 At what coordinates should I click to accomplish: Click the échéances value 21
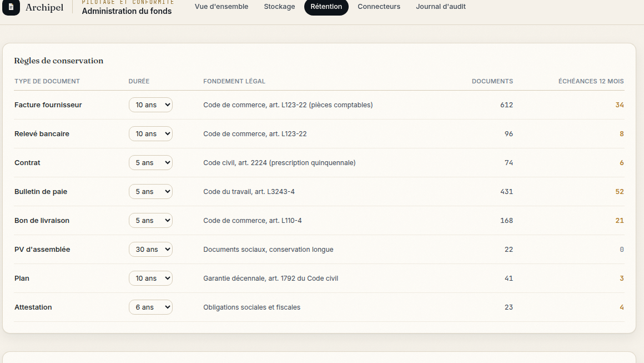pyautogui.click(x=620, y=220)
